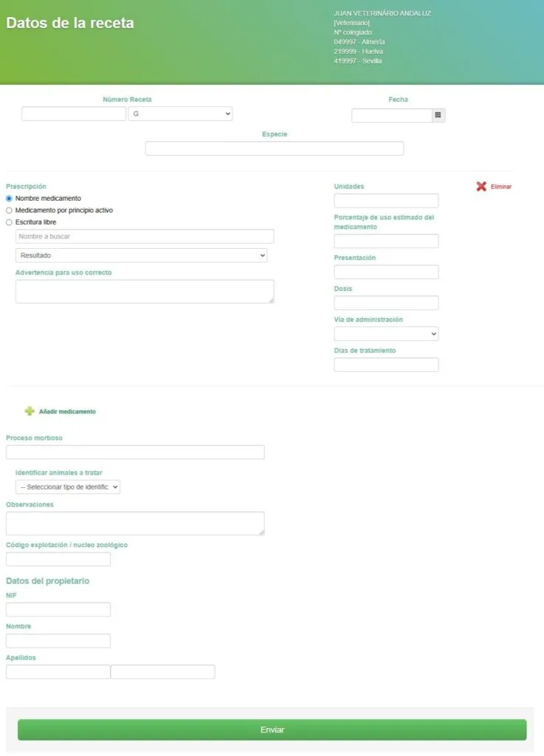Choose Medicamento por principio activo option
544x756 pixels.
pos(10,210)
